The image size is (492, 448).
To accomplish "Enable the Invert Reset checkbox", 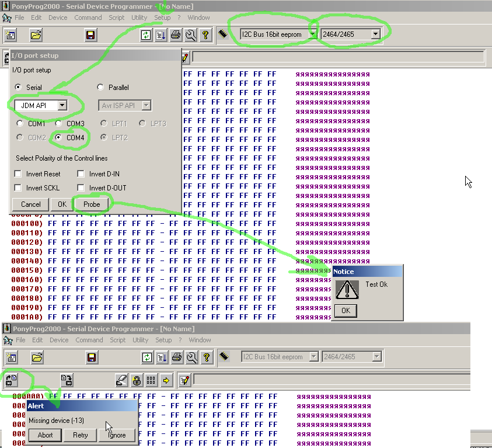I will pos(18,174).
